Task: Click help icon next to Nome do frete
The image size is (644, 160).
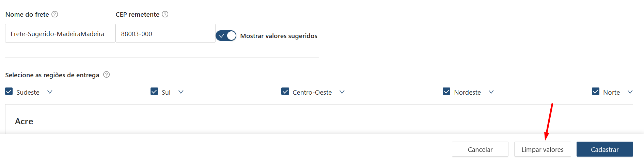Action: (x=54, y=14)
